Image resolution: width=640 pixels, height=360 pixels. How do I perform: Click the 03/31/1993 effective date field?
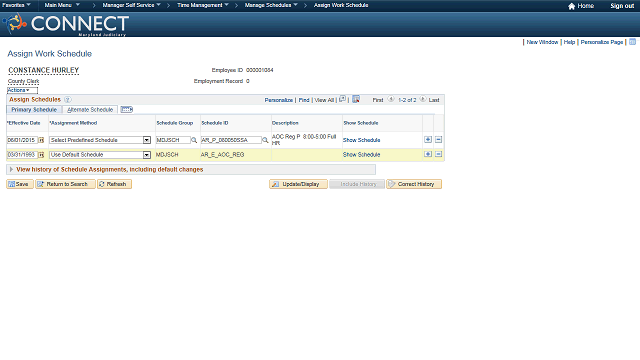click(x=22, y=155)
